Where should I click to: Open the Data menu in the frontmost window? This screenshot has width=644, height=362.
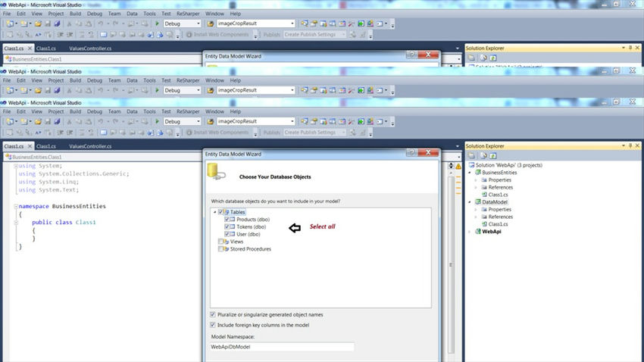[x=132, y=111]
